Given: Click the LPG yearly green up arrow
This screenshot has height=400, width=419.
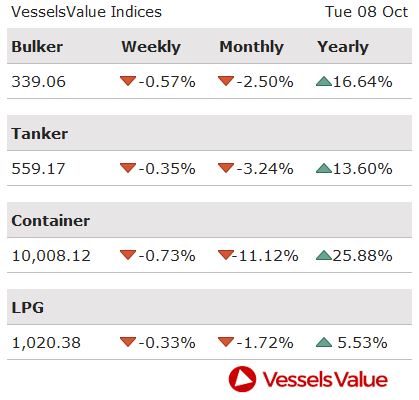Looking at the screenshot, I should pyautogui.click(x=323, y=342).
